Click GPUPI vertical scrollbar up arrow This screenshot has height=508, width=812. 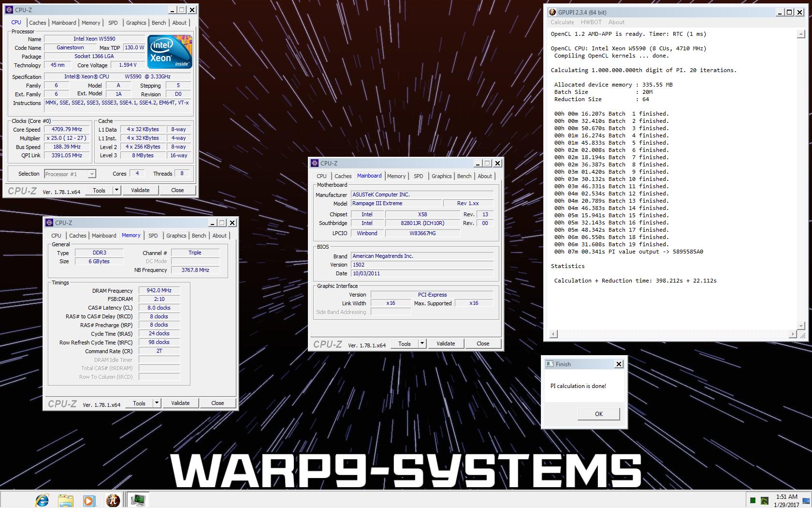[x=801, y=34]
